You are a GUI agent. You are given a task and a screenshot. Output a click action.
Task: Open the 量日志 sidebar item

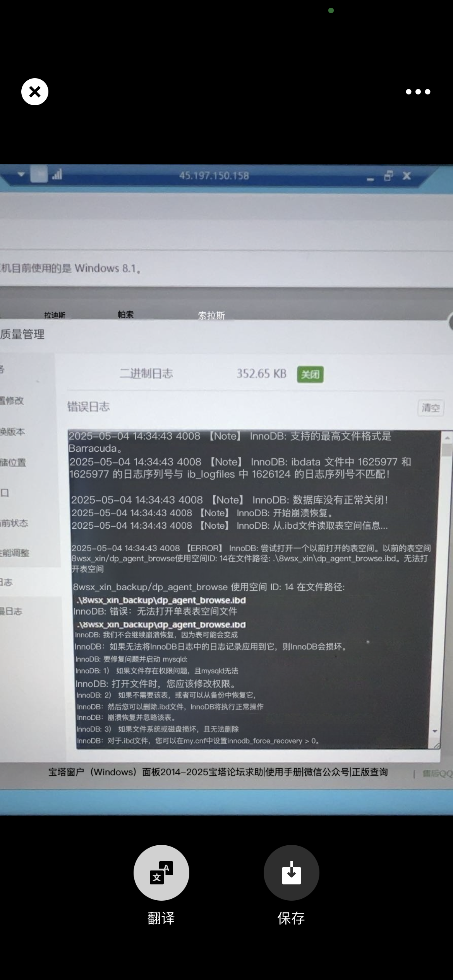11,611
